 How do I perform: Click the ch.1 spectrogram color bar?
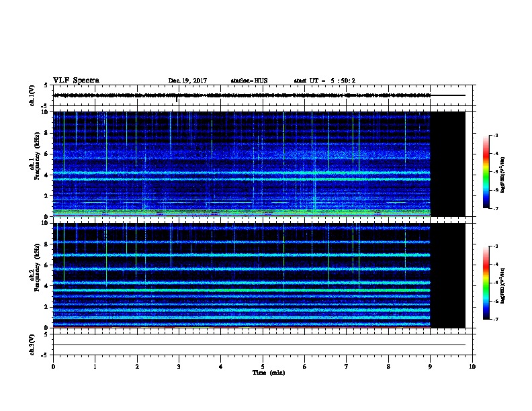point(486,172)
